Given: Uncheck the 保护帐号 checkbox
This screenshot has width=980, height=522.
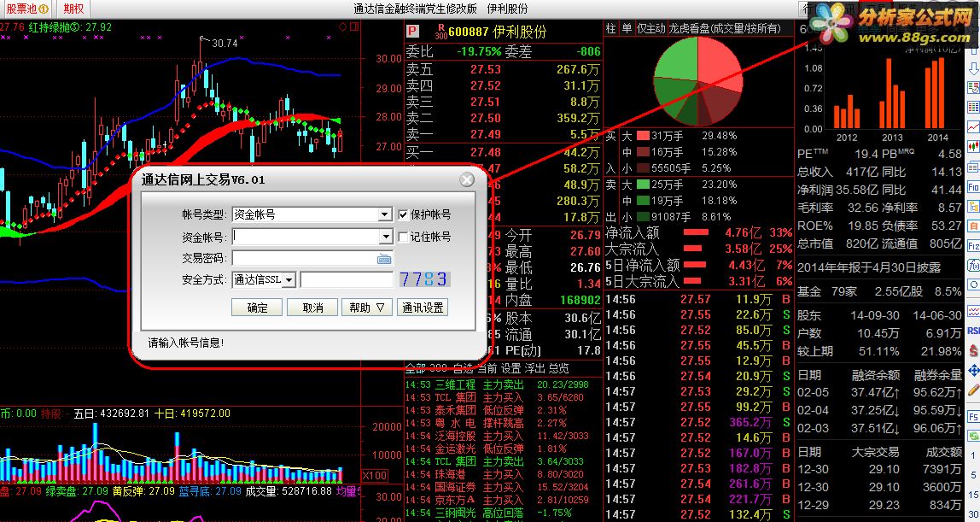Looking at the screenshot, I should click(x=403, y=214).
